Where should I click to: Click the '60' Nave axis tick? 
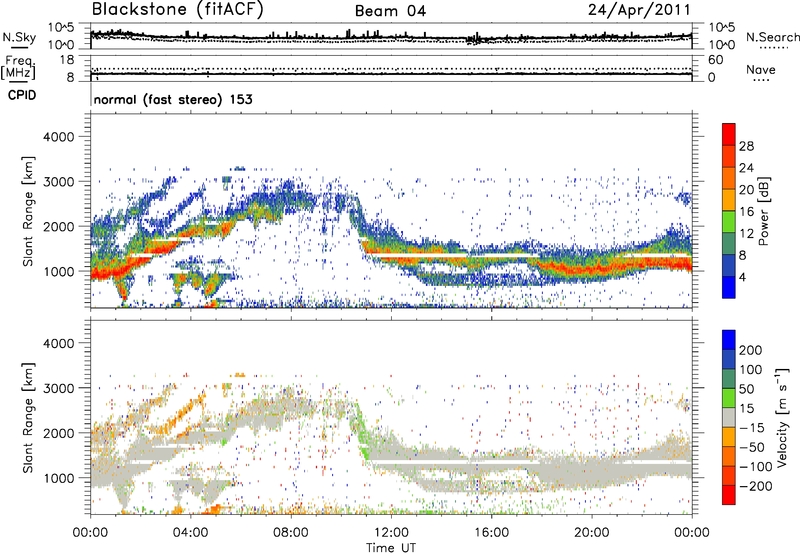coord(715,60)
